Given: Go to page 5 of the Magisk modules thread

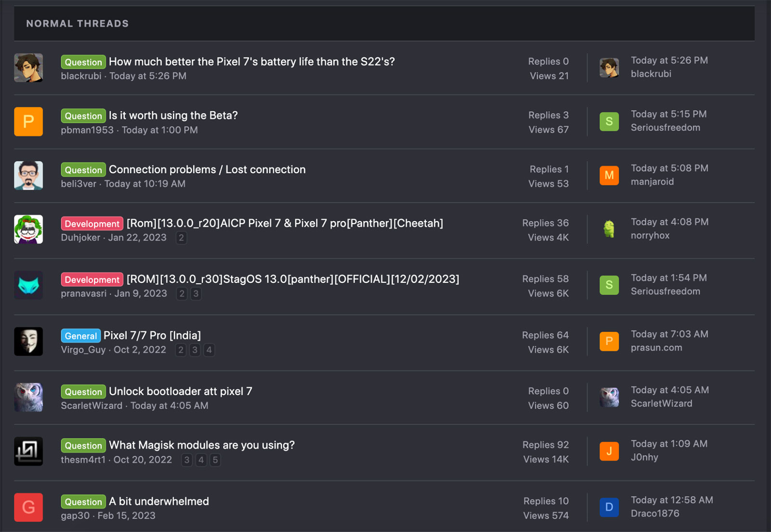Looking at the screenshot, I should [x=215, y=460].
